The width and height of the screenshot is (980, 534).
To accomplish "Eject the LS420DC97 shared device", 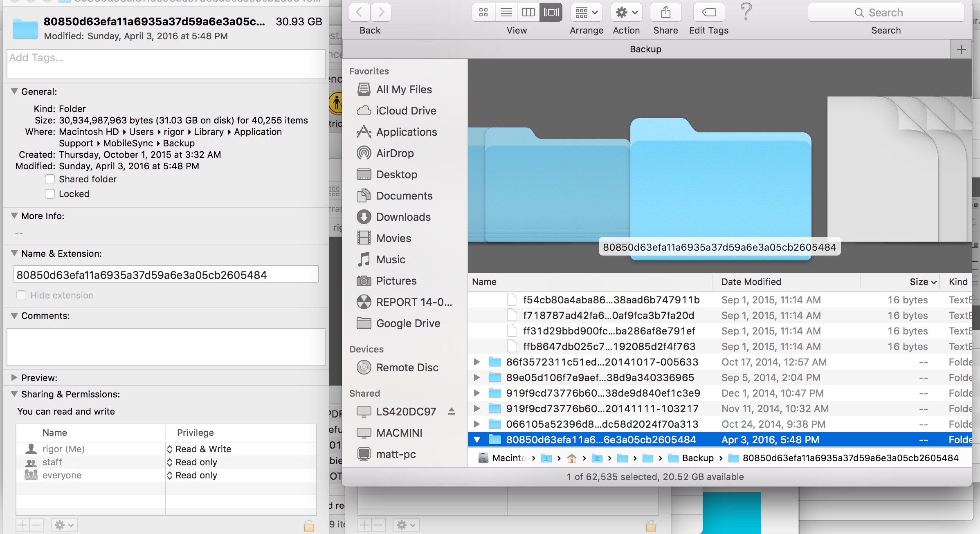I will point(451,411).
